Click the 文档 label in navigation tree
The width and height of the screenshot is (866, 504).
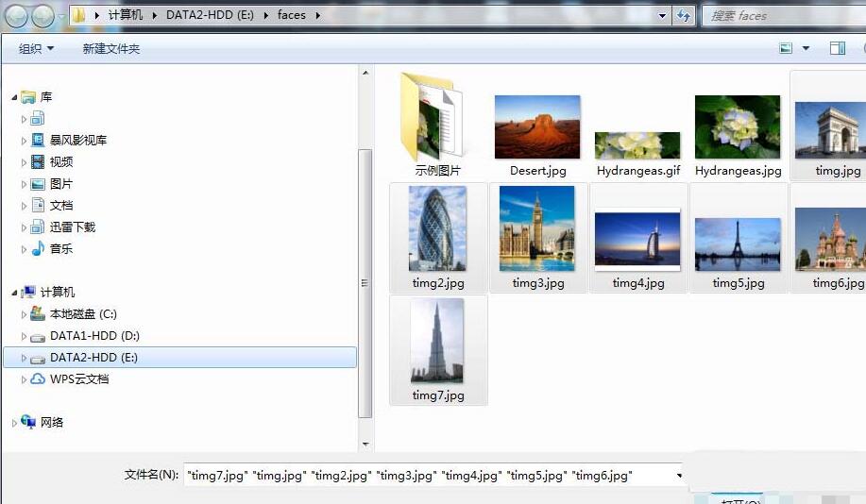tap(61, 206)
